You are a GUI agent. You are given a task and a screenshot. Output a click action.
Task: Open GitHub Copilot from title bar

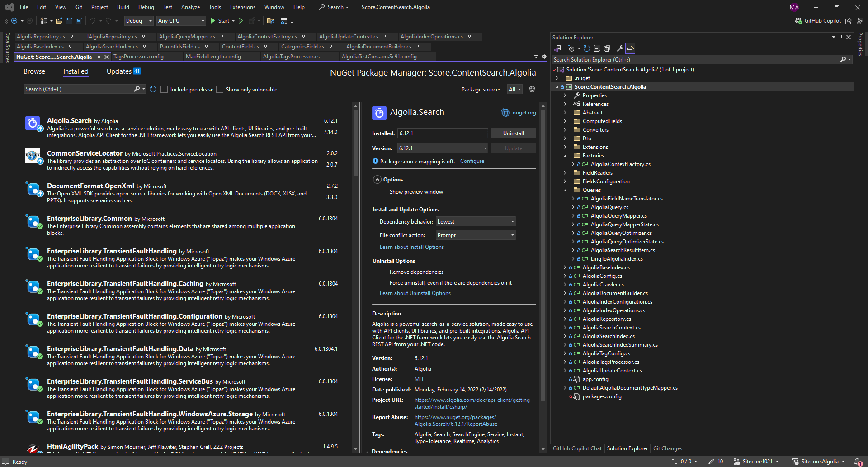point(818,21)
